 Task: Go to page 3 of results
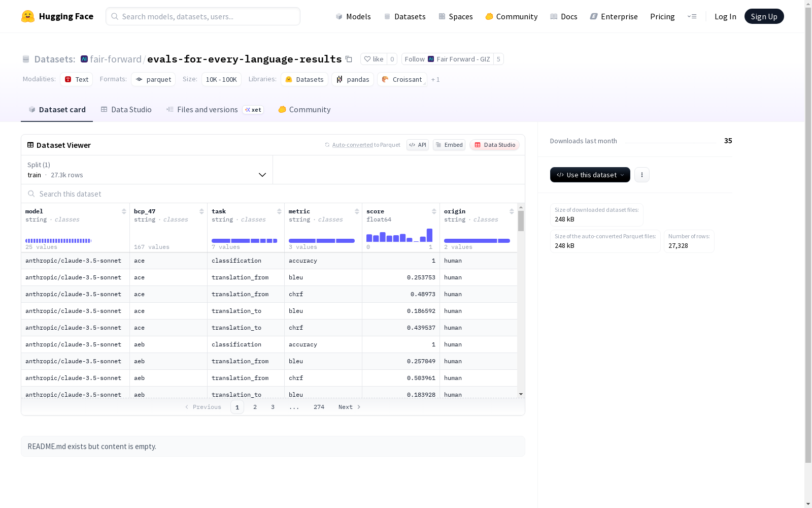(x=273, y=407)
